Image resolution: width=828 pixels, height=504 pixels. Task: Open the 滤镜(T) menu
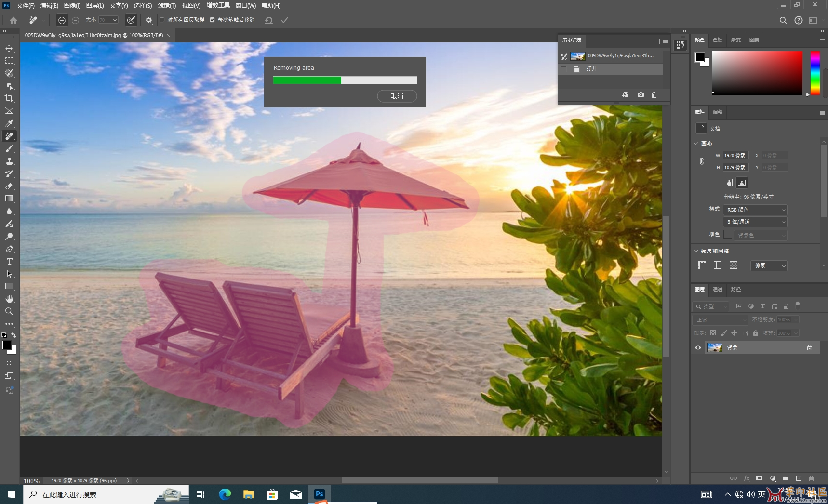(x=167, y=5)
